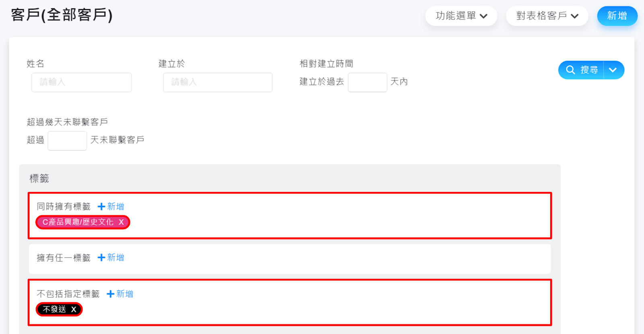
Task: Select the pink C產品興趣/歷史文化 tag chip
Action: click(x=78, y=222)
